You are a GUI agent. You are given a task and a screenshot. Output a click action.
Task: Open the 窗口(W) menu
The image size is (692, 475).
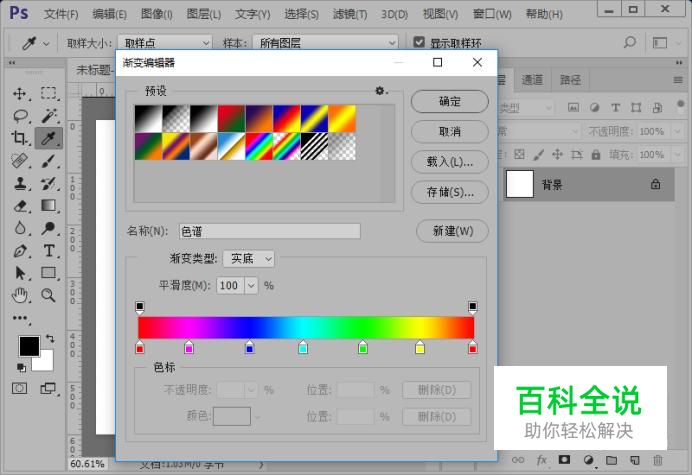click(492, 14)
